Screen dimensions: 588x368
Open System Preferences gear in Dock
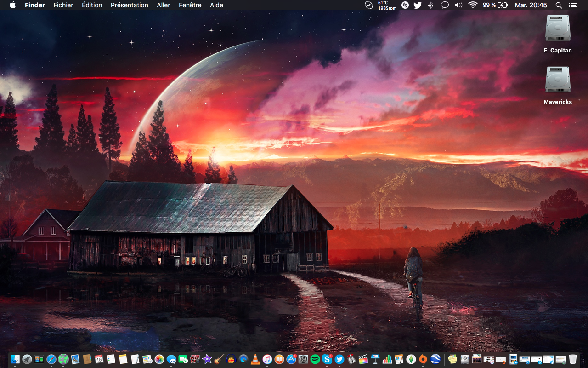(303, 359)
